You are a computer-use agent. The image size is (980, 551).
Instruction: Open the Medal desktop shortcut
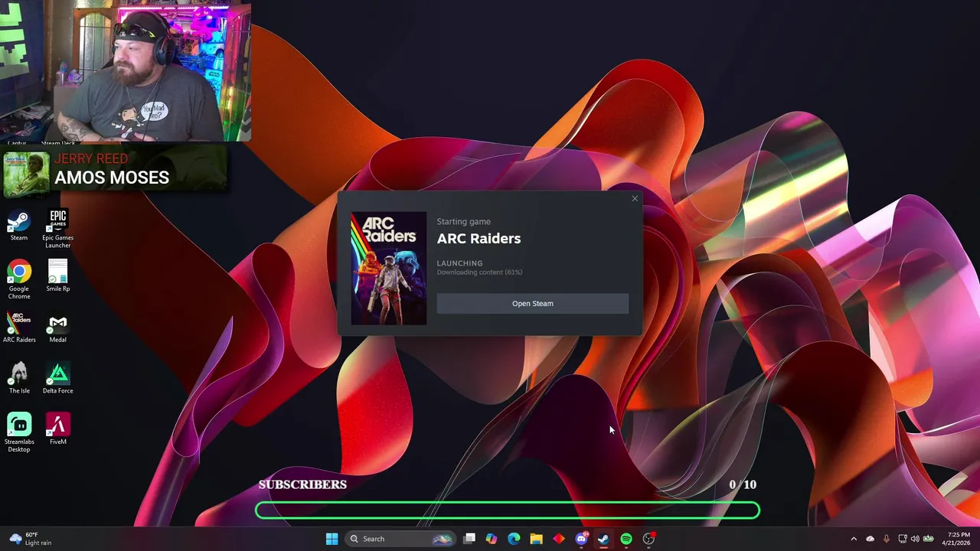tap(58, 328)
